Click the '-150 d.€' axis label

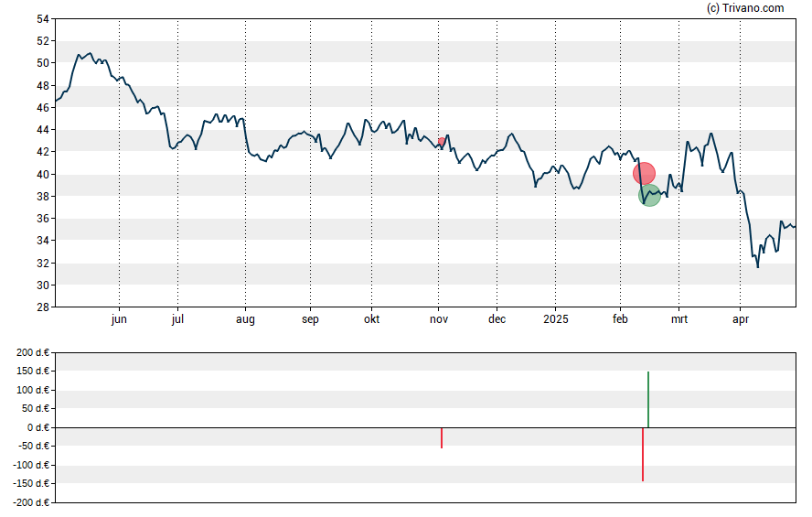click(31, 484)
